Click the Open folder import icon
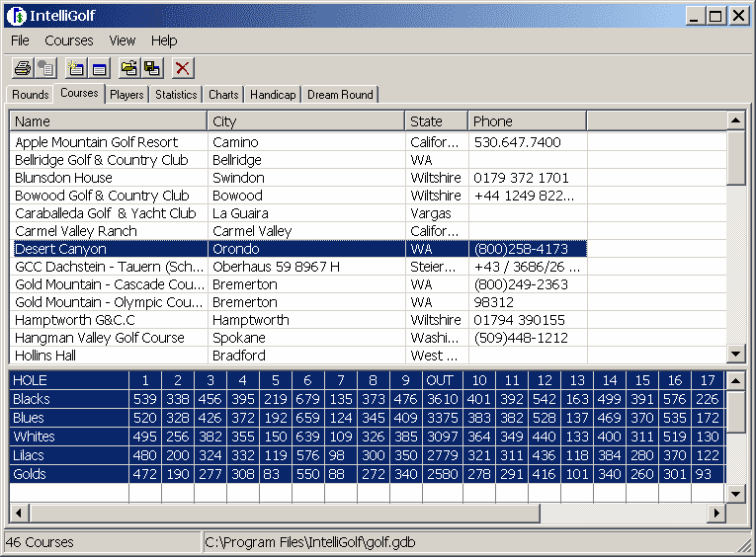 (129, 68)
